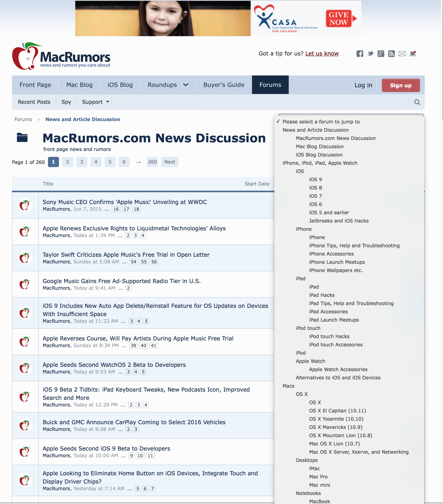This screenshot has width=443, height=504.
Task: Sort threads by Title column header
Action: [48, 184]
